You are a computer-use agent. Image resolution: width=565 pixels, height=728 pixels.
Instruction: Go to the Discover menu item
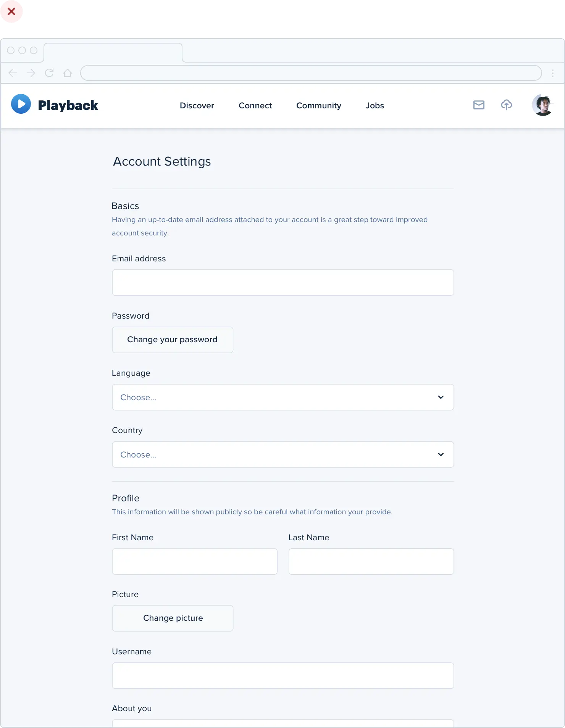[197, 106]
